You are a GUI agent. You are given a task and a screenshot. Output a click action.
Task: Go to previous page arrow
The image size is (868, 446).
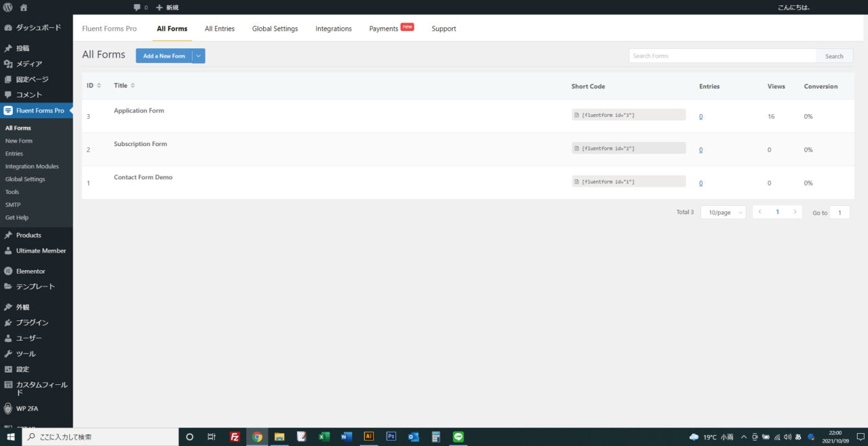pos(759,212)
